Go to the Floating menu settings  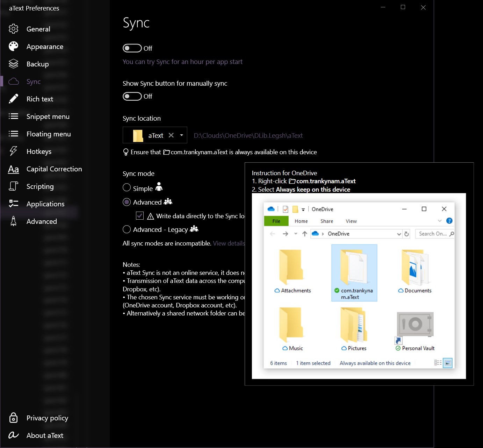[49, 134]
